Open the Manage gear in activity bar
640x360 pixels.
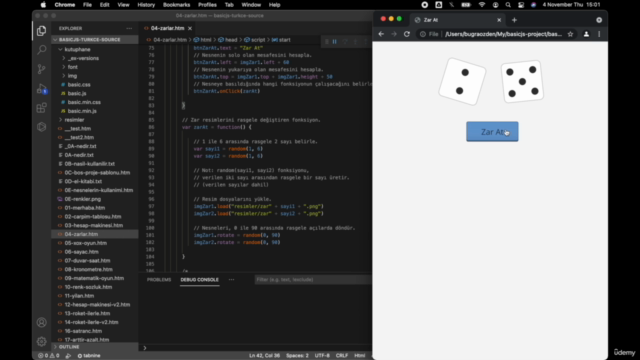point(41,341)
